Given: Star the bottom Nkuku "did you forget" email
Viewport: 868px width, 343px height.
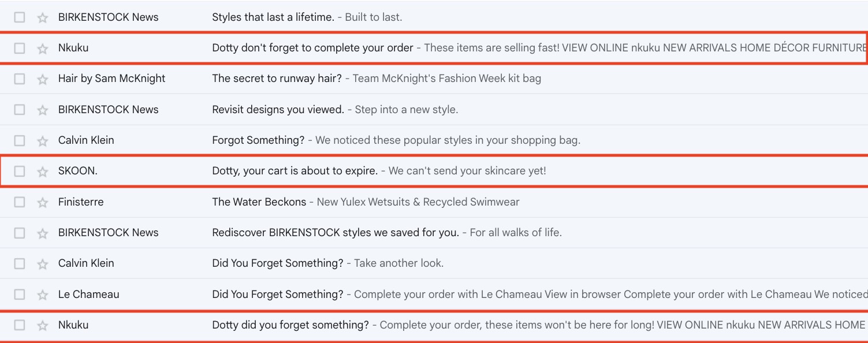Looking at the screenshot, I should click(42, 325).
